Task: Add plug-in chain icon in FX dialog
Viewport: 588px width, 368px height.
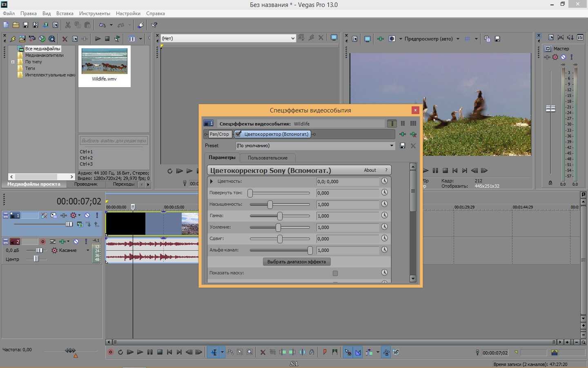Action: [x=403, y=134]
